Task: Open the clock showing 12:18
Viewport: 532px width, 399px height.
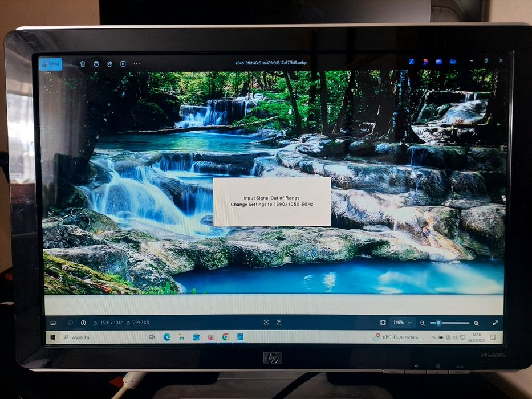Action: pos(476,337)
